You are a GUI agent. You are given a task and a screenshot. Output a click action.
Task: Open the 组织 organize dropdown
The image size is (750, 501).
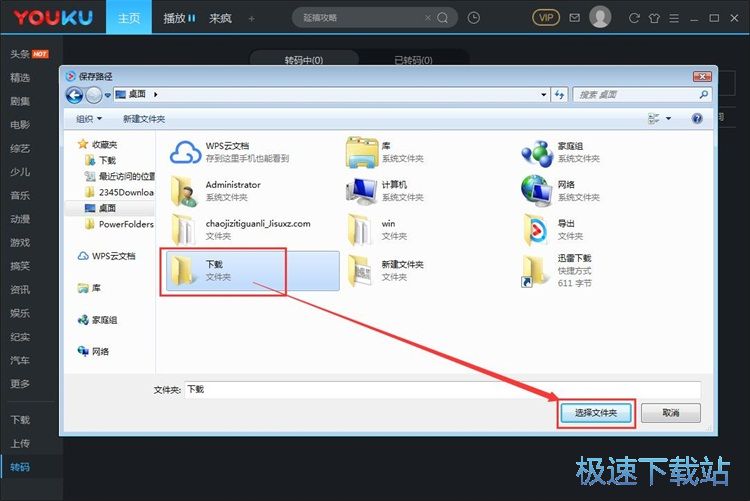pos(89,119)
